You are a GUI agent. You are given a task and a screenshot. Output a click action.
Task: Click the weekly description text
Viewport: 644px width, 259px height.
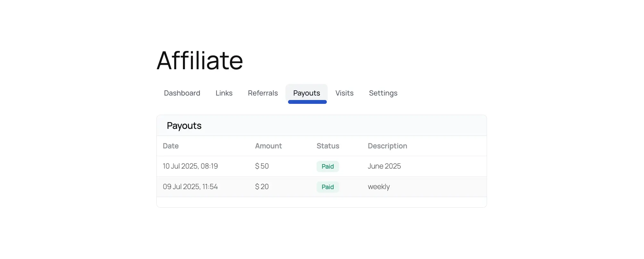(x=378, y=187)
